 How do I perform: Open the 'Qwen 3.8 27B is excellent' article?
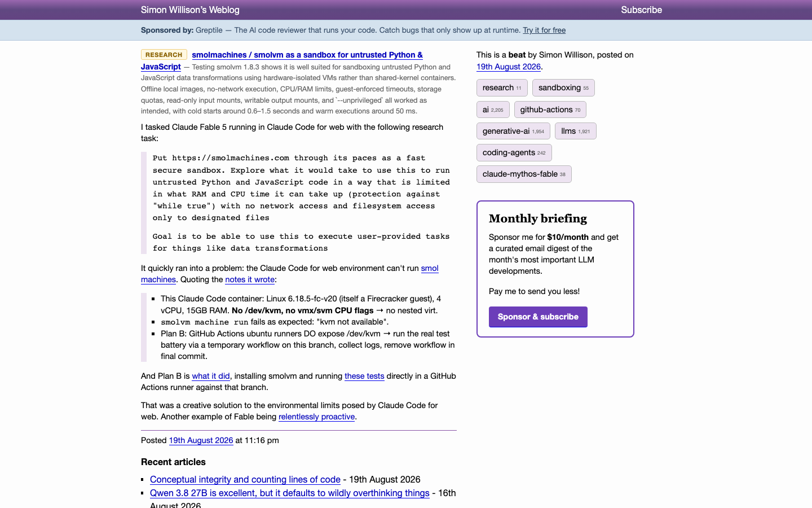290,493
